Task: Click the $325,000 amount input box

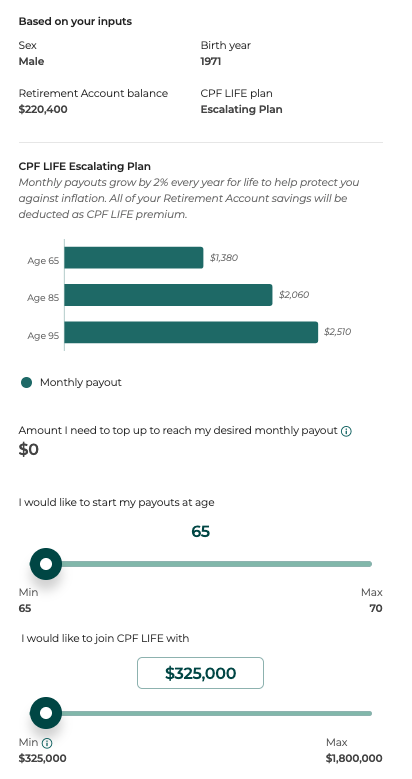Action: pyautogui.click(x=200, y=673)
